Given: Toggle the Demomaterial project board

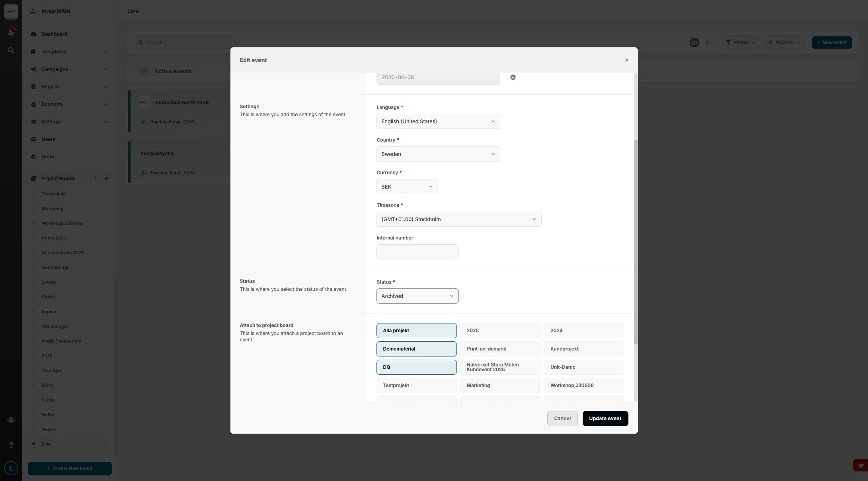Looking at the screenshot, I should (416, 349).
